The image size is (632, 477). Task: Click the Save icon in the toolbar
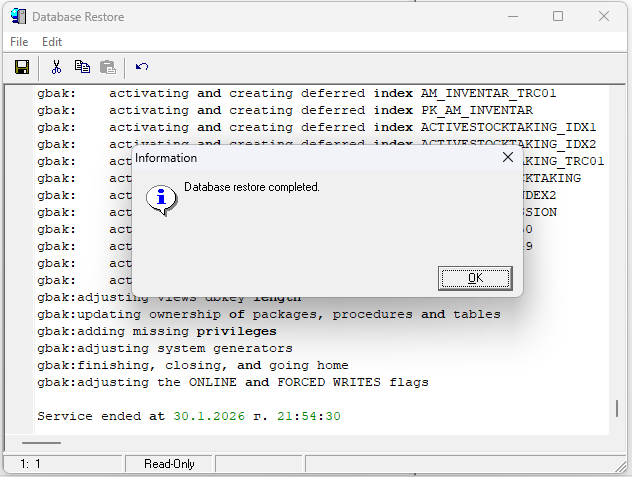click(x=22, y=67)
